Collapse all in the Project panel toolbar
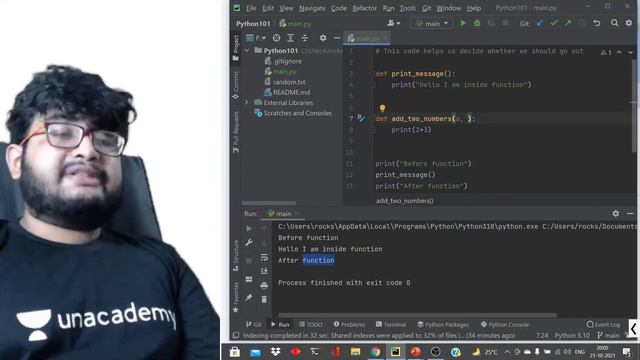Viewport: 640px width, 360px height. coord(304,38)
